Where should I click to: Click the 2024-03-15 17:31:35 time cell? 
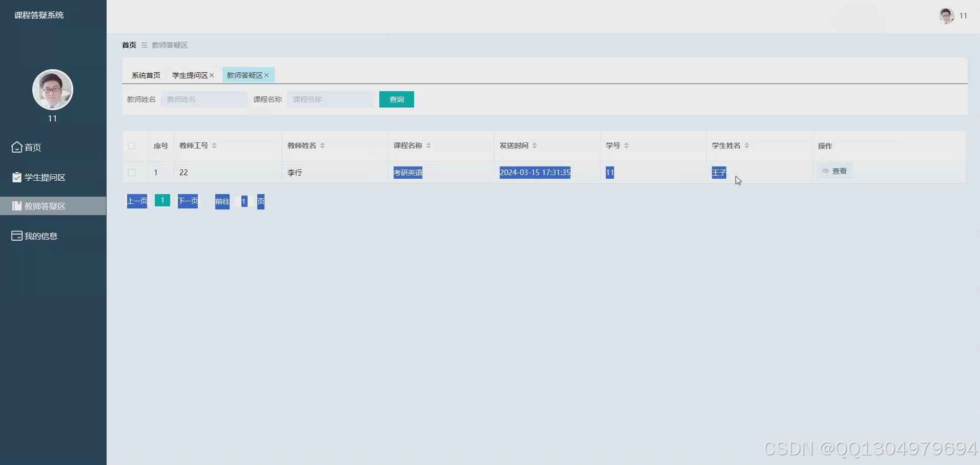click(535, 173)
